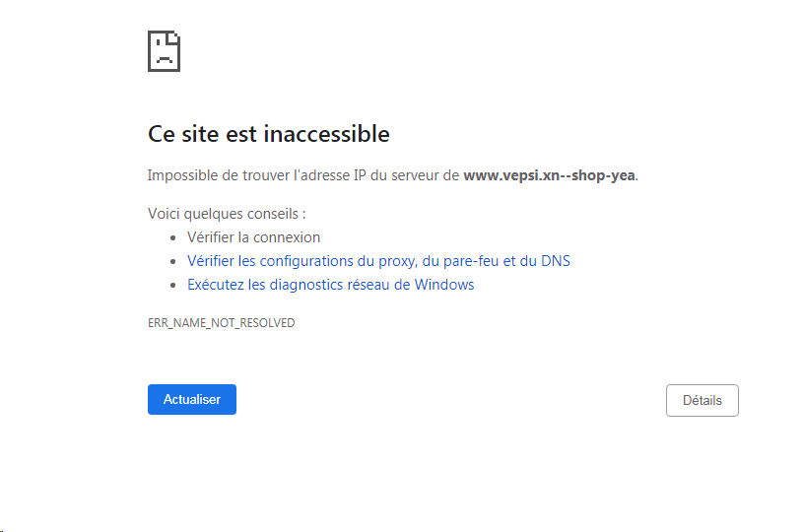Click the bullet before the proxy configurations link
The image size is (803, 532).
tap(173, 261)
